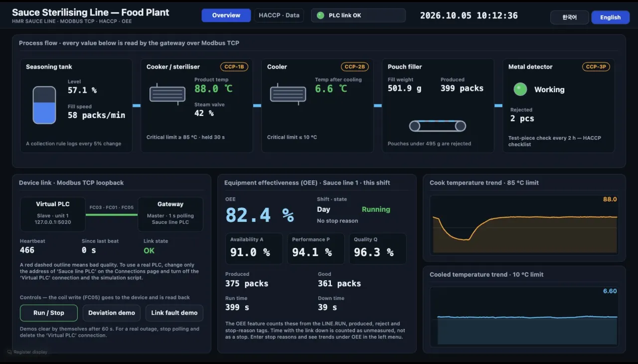638x364 pixels.
Task: Click the seasoning tank level icon
Action: 44,105
